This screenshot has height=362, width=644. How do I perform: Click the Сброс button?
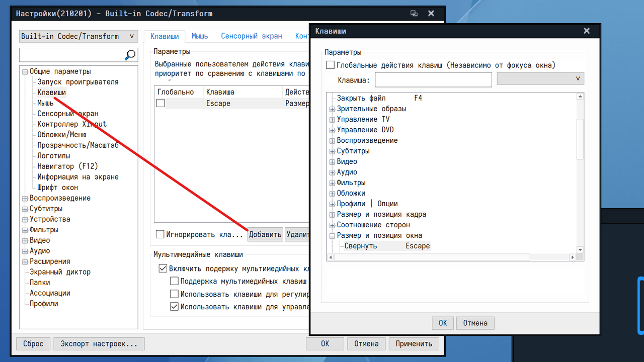coord(33,344)
